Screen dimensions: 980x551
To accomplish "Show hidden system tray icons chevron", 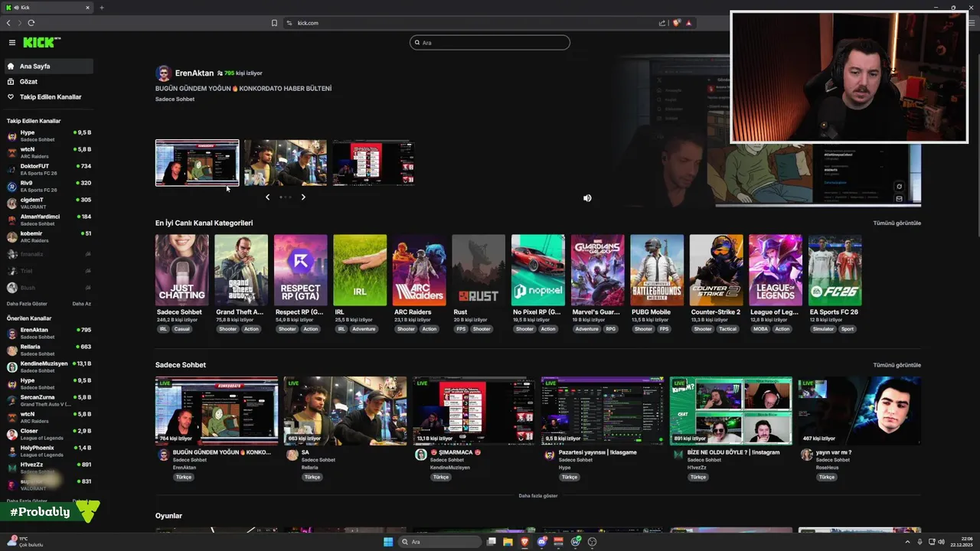I will (909, 542).
